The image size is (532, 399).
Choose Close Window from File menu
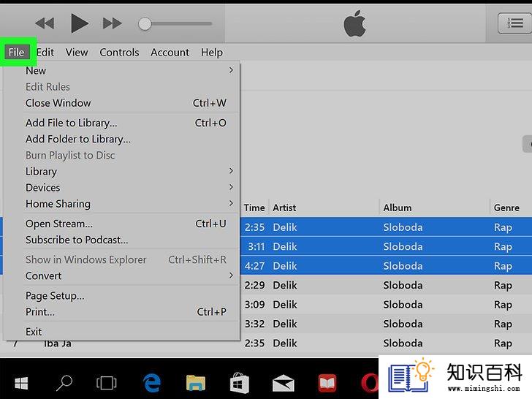pyautogui.click(x=129, y=103)
